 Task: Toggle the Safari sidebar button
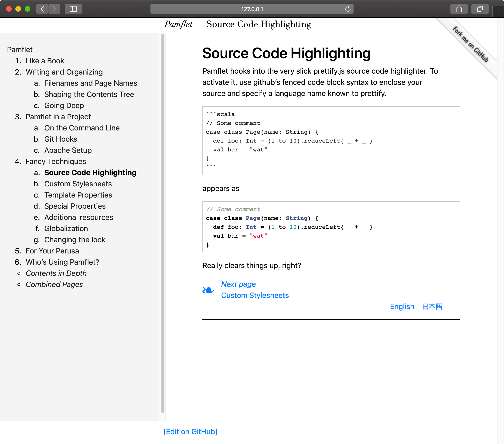point(73,9)
